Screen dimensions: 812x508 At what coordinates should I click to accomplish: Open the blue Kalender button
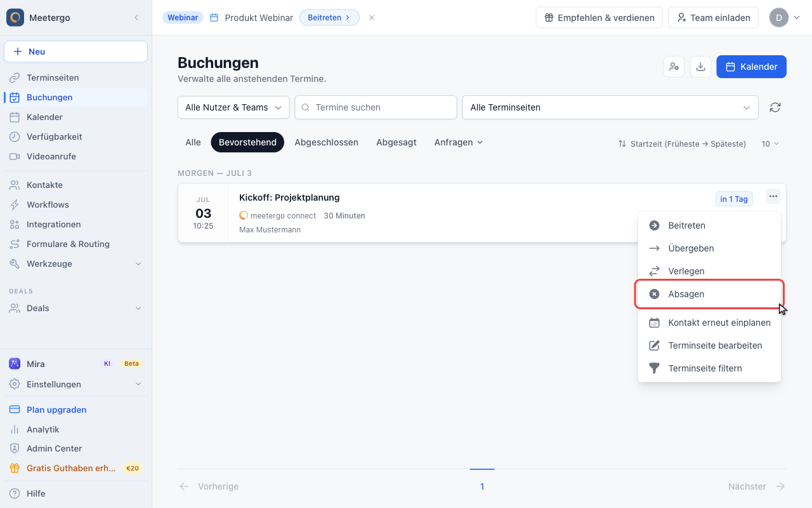(751, 67)
